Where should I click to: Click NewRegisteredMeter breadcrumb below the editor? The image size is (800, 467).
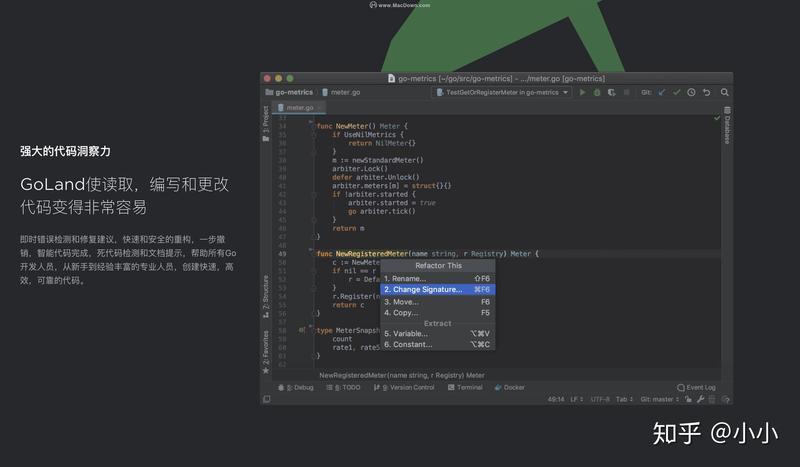(x=402, y=375)
